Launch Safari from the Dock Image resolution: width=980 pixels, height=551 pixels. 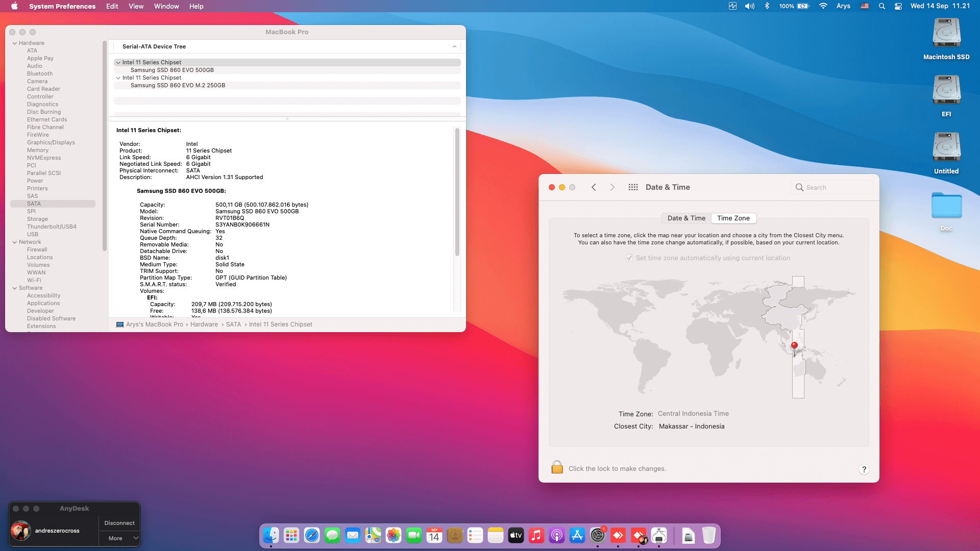tap(312, 535)
